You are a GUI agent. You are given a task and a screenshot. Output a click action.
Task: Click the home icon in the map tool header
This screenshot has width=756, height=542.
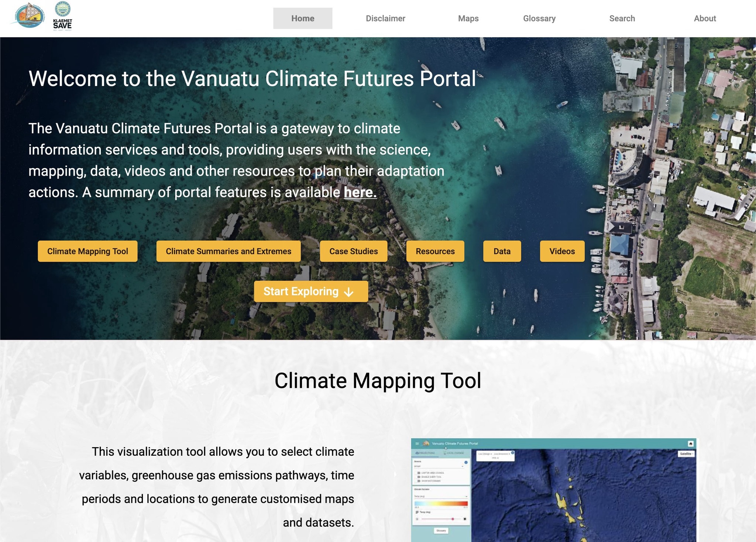[x=690, y=444]
